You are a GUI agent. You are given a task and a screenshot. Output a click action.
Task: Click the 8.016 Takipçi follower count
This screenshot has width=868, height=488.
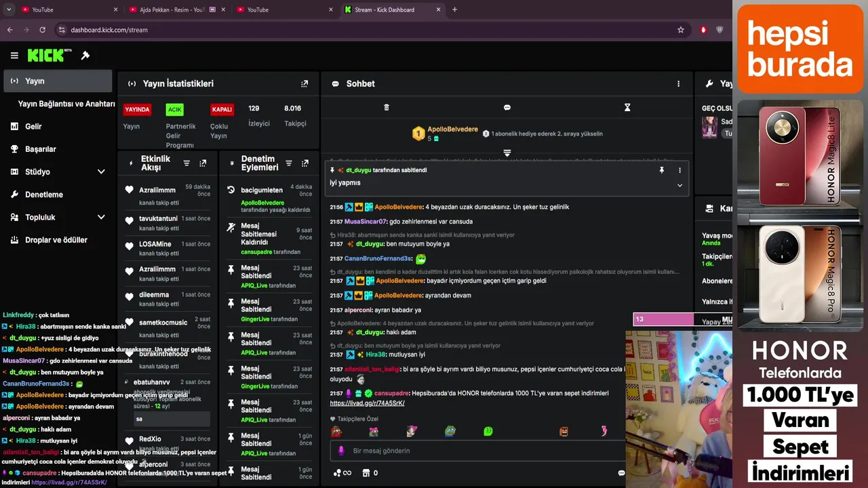(295, 115)
